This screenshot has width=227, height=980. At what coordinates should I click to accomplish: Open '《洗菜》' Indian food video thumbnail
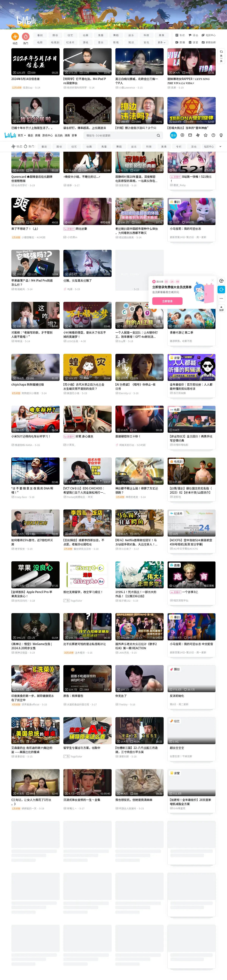(x=35, y=678)
